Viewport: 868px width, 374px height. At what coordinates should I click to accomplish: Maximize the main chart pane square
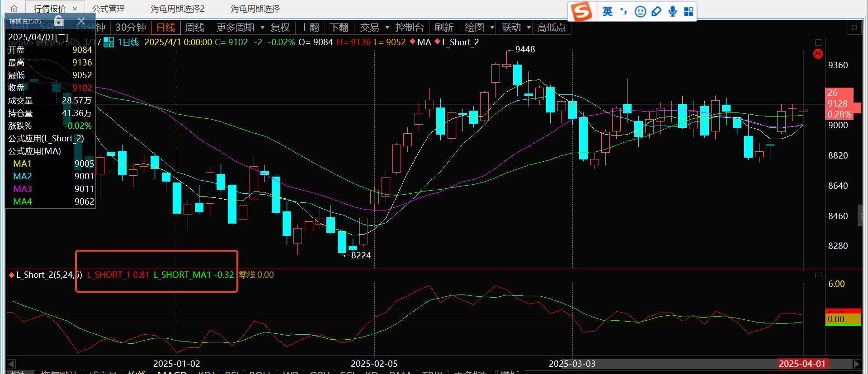click(x=818, y=42)
